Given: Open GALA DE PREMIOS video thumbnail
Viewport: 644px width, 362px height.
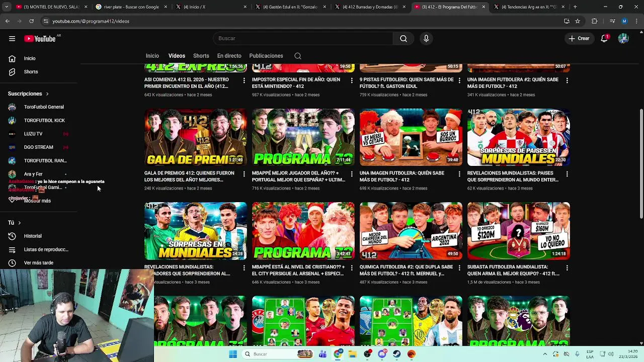Looking at the screenshot, I should coord(195,137).
